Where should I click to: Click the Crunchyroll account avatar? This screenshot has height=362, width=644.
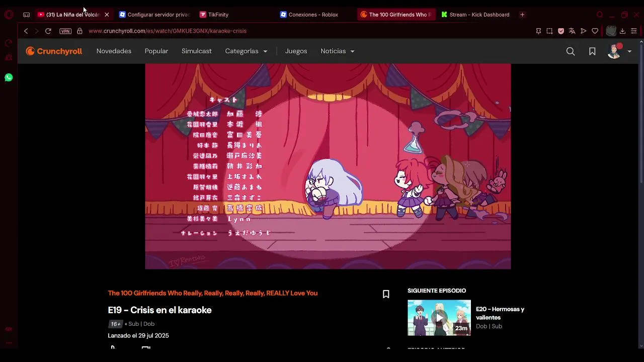coord(614,51)
